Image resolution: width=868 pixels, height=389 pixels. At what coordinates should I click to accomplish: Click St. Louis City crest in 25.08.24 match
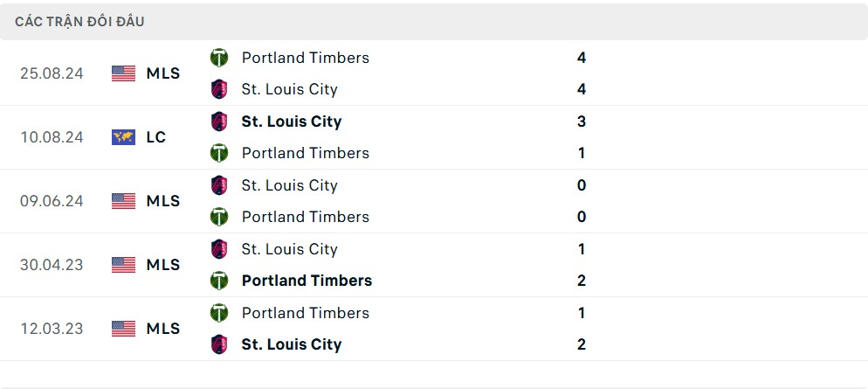[x=219, y=89]
